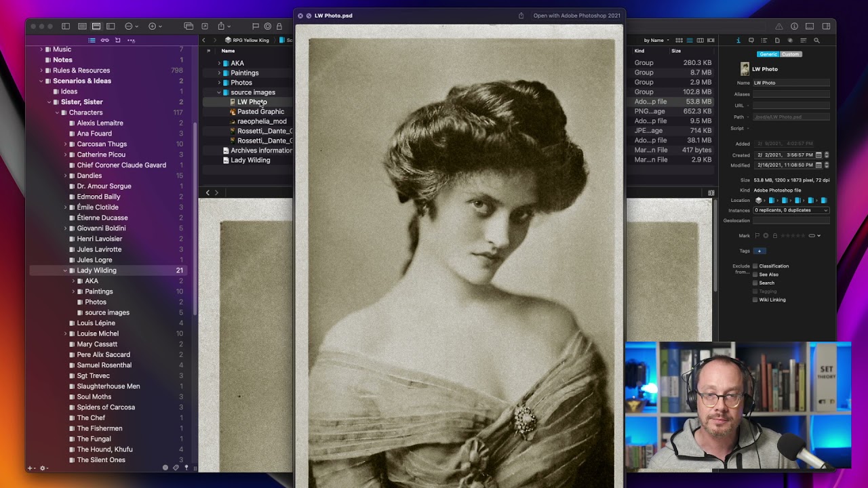Screen dimensions: 868x488
Task: Select Carcosan Thugs in the sidebar
Action: [102, 144]
